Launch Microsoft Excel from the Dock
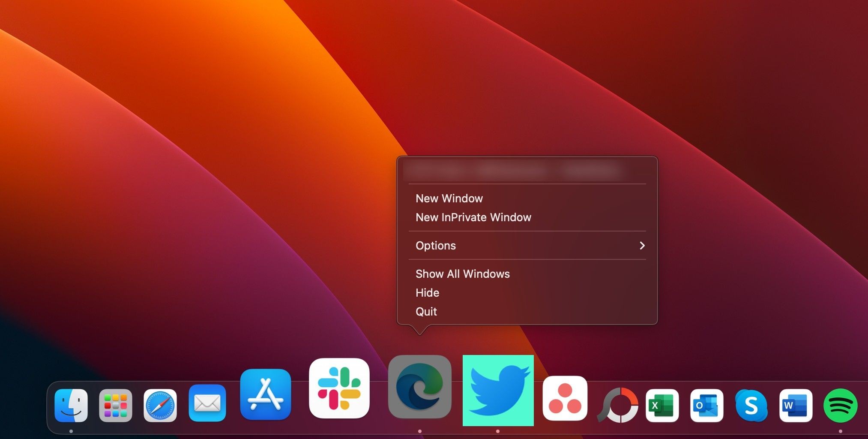The image size is (868, 439). coord(662,406)
